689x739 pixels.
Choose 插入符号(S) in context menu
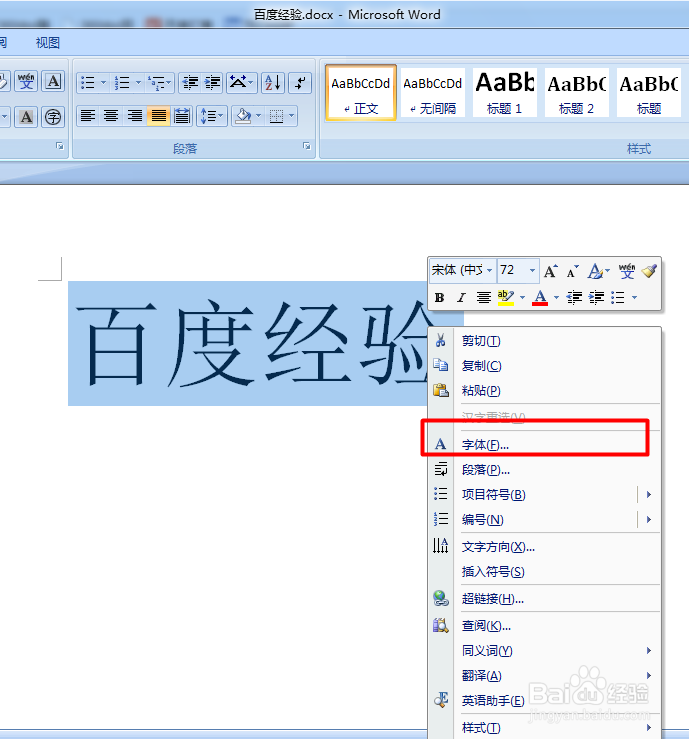pyautogui.click(x=544, y=572)
